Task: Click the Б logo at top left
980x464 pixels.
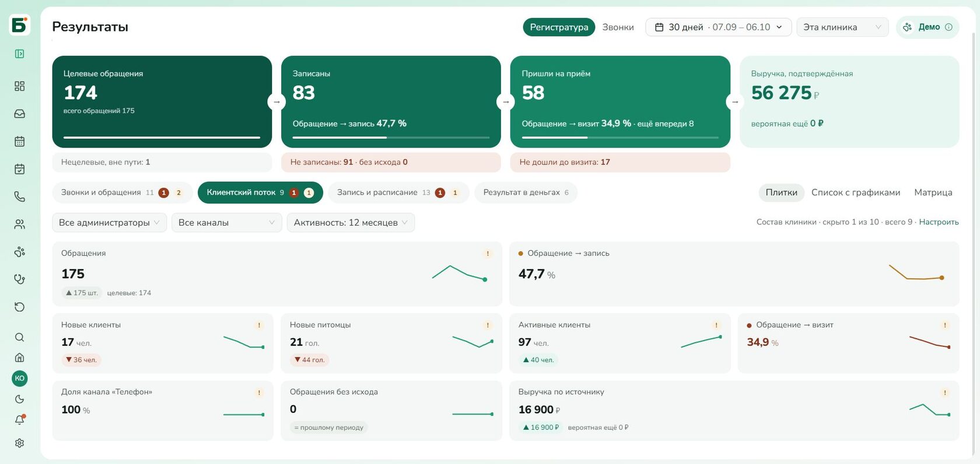Action: coord(20,25)
